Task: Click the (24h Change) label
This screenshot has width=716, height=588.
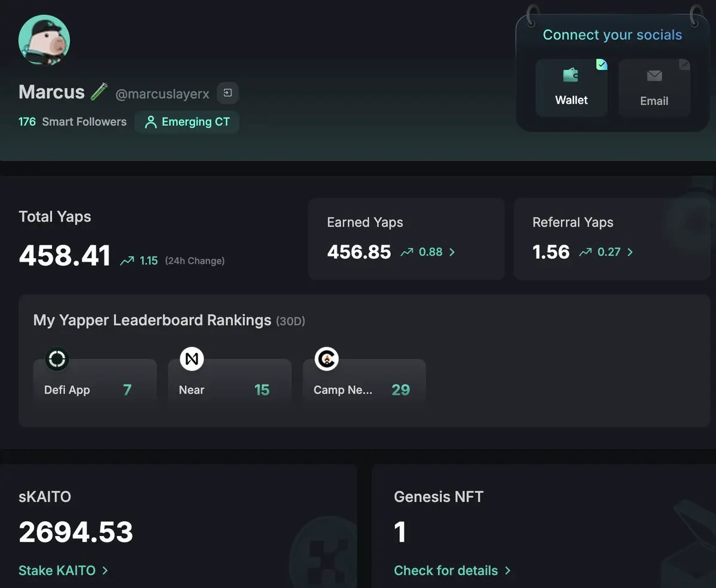Action: pyautogui.click(x=195, y=261)
